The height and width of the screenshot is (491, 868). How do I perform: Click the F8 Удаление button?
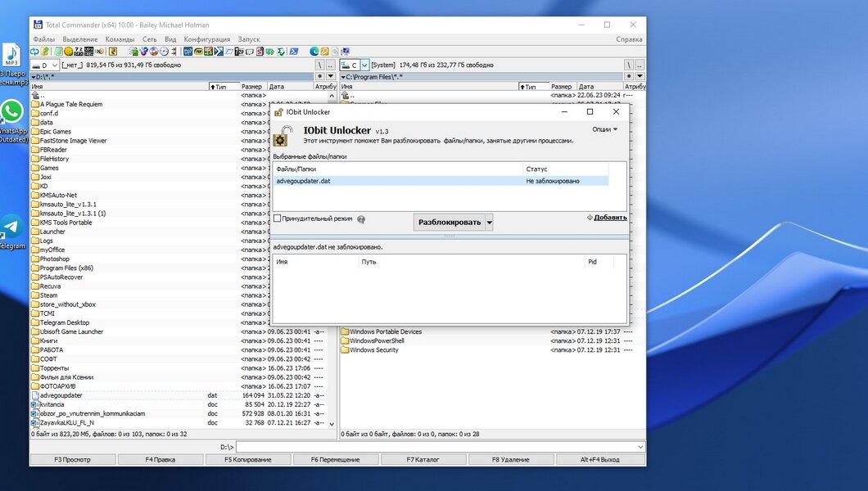click(x=511, y=459)
